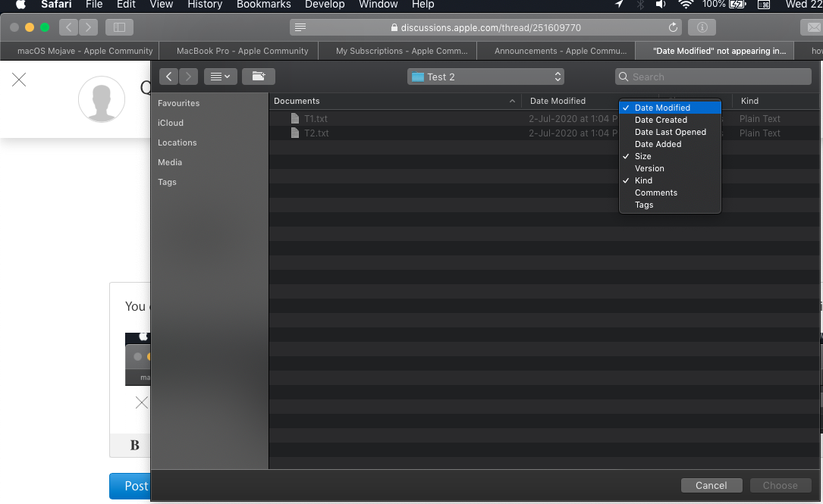
Task: Open the File menu
Action: tap(94, 5)
